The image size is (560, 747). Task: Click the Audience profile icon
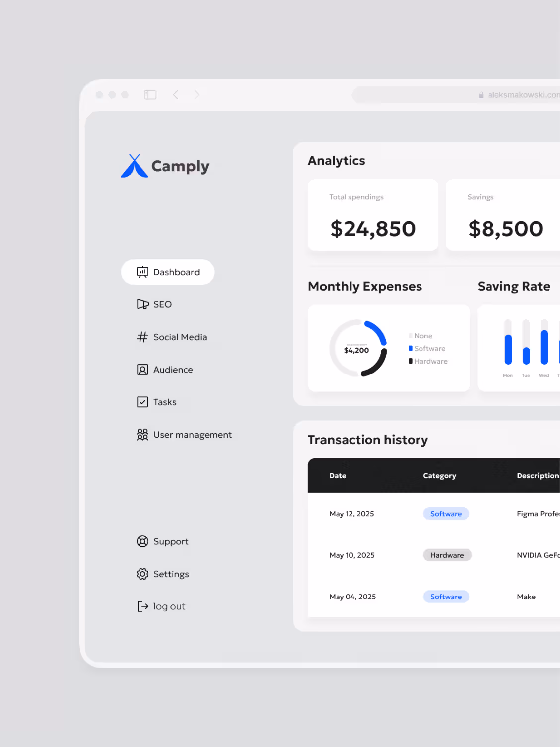pos(142,370)
